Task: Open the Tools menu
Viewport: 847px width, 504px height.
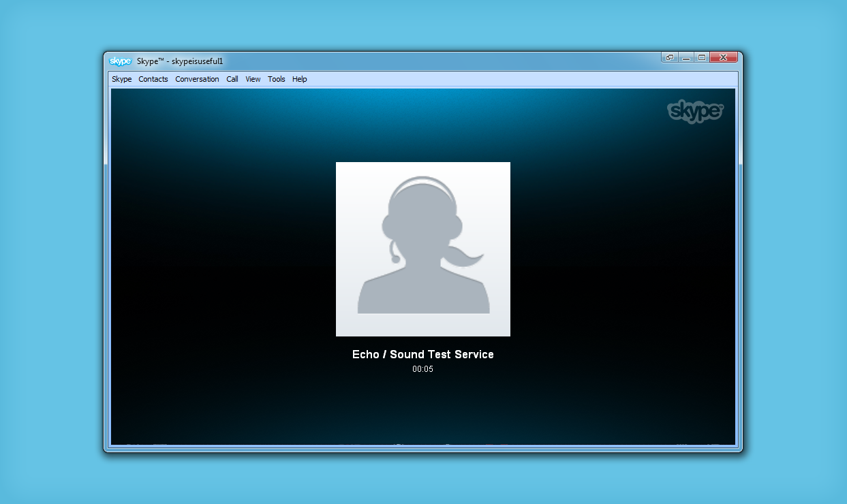Action: (277, 79)
